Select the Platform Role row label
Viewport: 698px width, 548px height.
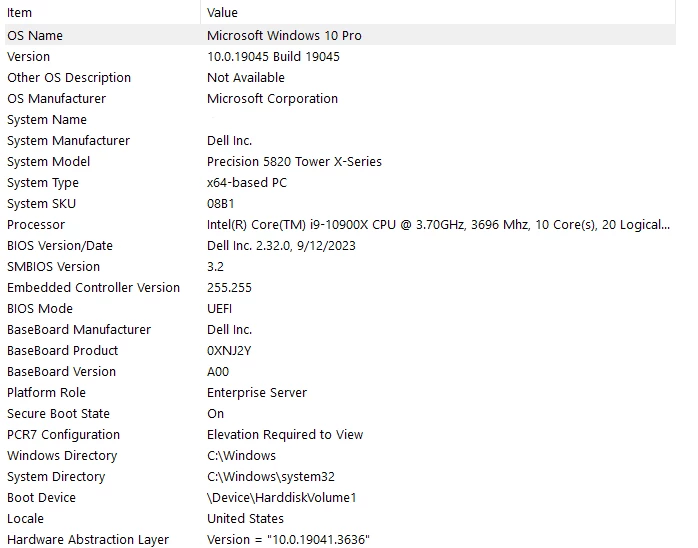click(x=46, y=392)
